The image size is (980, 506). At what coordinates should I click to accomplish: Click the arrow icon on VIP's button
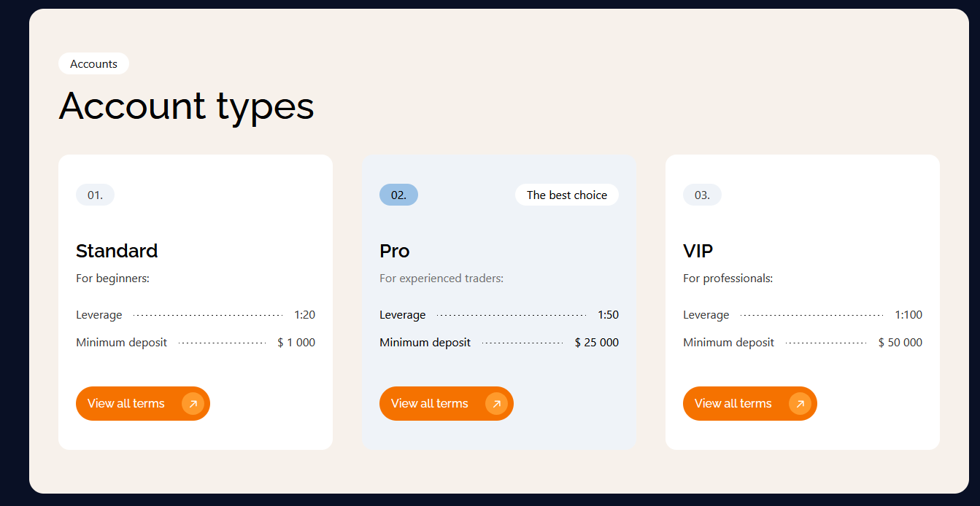pos(800,403)
